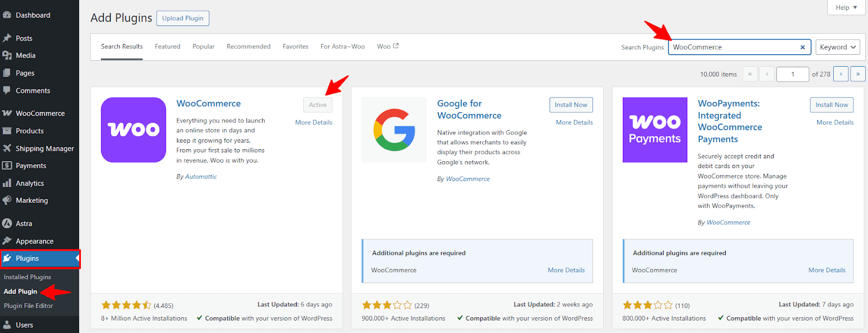Open the Keyword search type dropdown
Screen dimensions: 868x333
838,47
